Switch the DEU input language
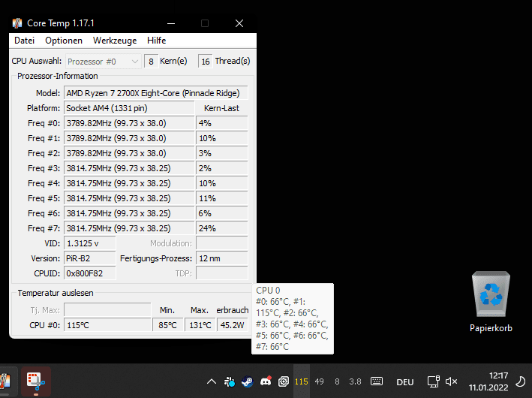The width and height of the screenshot is (532, 398). [x=405, y=382]
